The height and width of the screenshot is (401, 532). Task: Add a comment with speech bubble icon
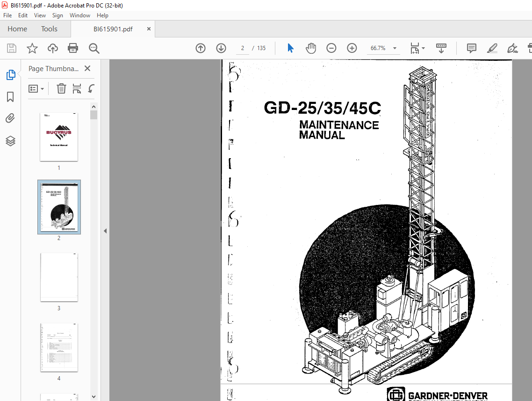pos(472,48)
